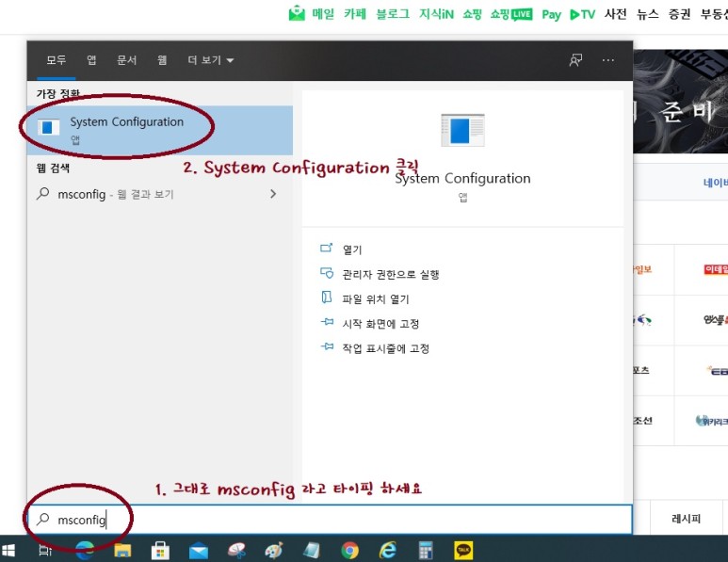This screenshot has width=728, height=562.
Task: Open System Configuration search result
Action: pos(160,130)
